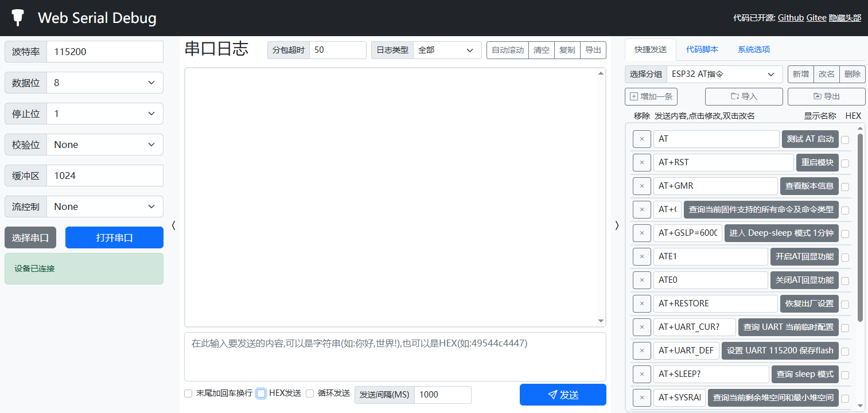Remove the ATE0 command row
This screenshot has height=413, width=868.
click(642, 280)
